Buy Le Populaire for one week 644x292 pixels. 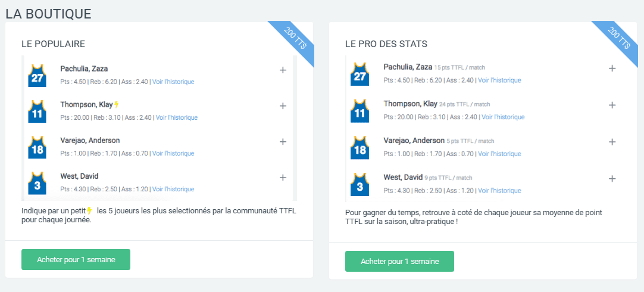[76, 260]
